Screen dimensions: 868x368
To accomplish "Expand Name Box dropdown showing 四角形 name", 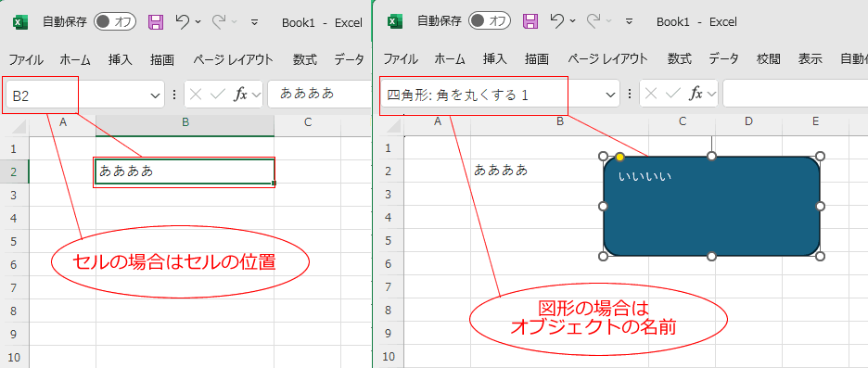I will click(610, 95).
